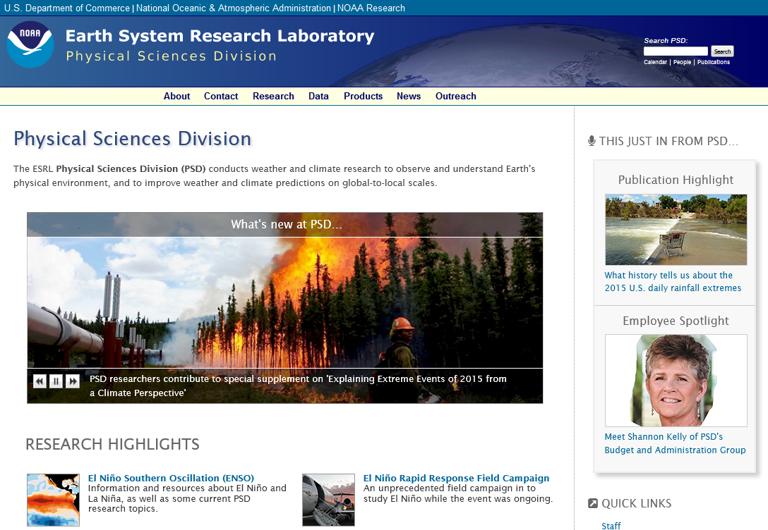Open the National Oceanic & Atmospheric Administration link

click(233, 8)
